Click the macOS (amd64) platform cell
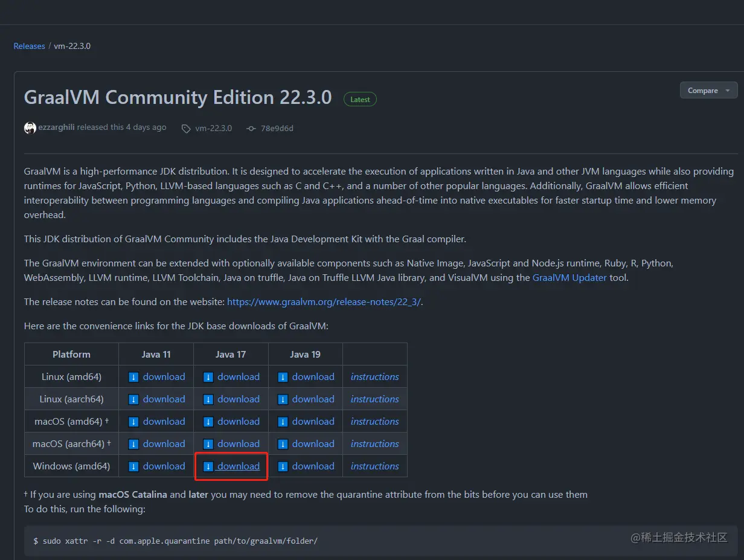 click(x=71, y=422)
